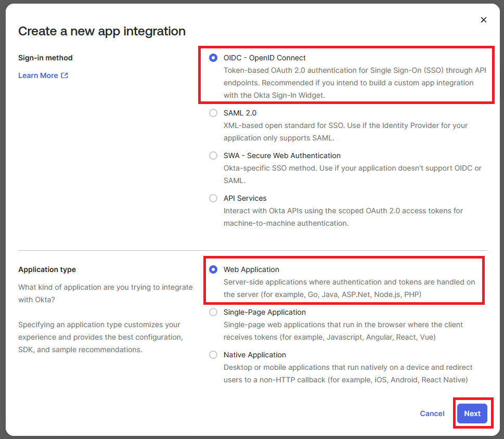Click the SAML 2.0 XML-based description text
The width and height of the screenshot is (504, 439).
pos(345,132)
